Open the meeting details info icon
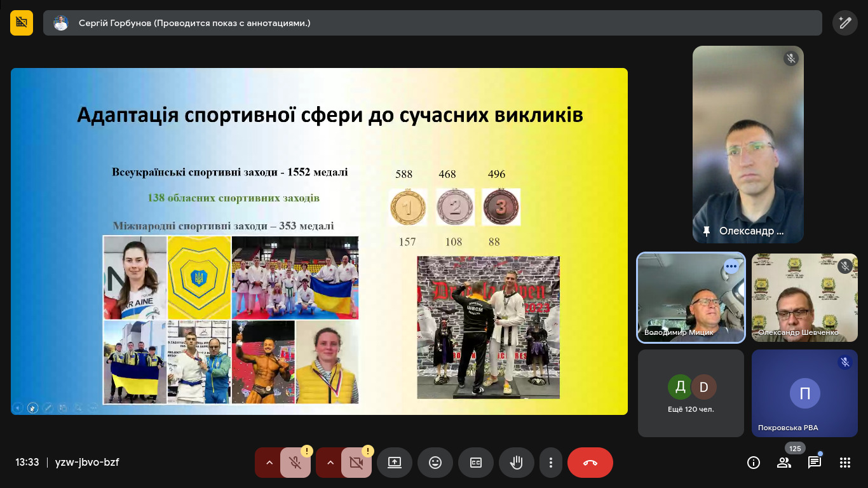 coord(754,463)
